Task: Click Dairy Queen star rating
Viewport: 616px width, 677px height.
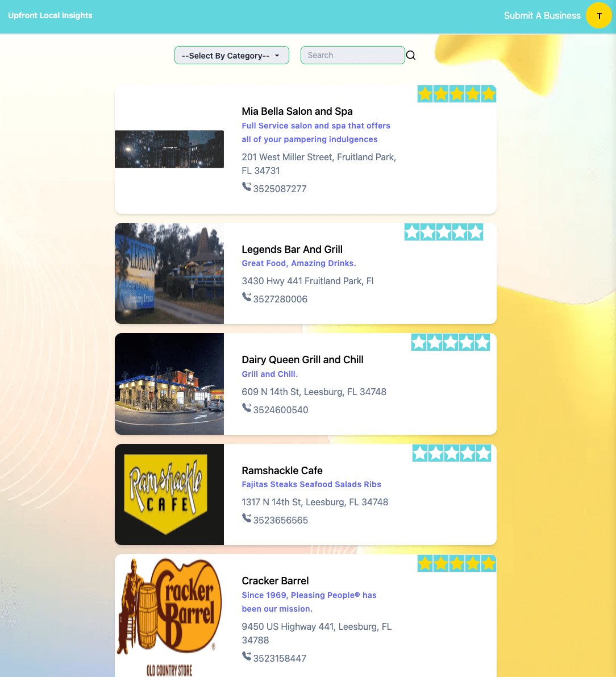Action: point(451,342)
